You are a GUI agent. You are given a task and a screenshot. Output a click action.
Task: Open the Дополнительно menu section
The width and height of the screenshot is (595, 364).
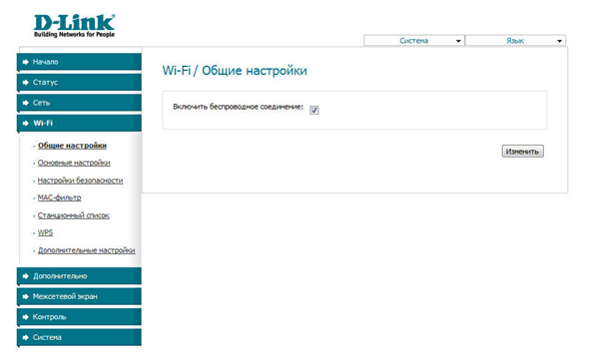79,276
